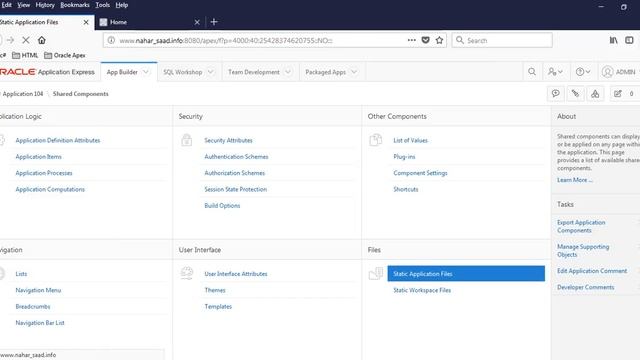Open Navigation Bar List link

40,322
